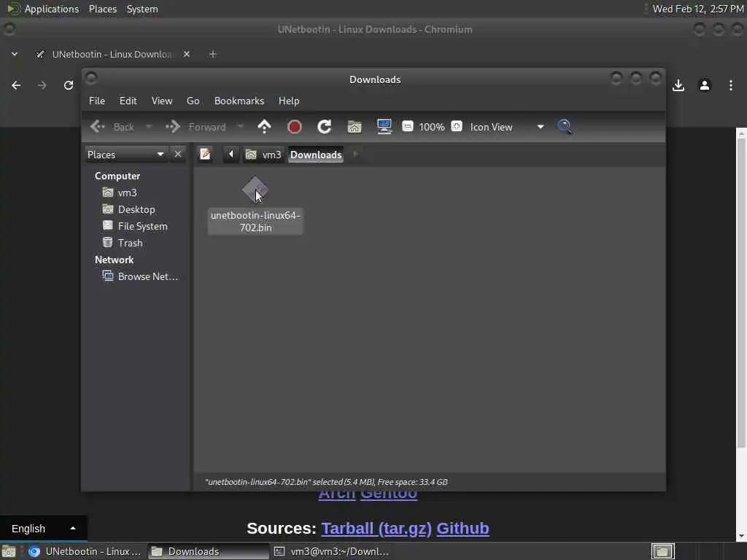Close the UNetbootin Chromium tab
Viewport: 747px width, 560px height.
[187, 54]
